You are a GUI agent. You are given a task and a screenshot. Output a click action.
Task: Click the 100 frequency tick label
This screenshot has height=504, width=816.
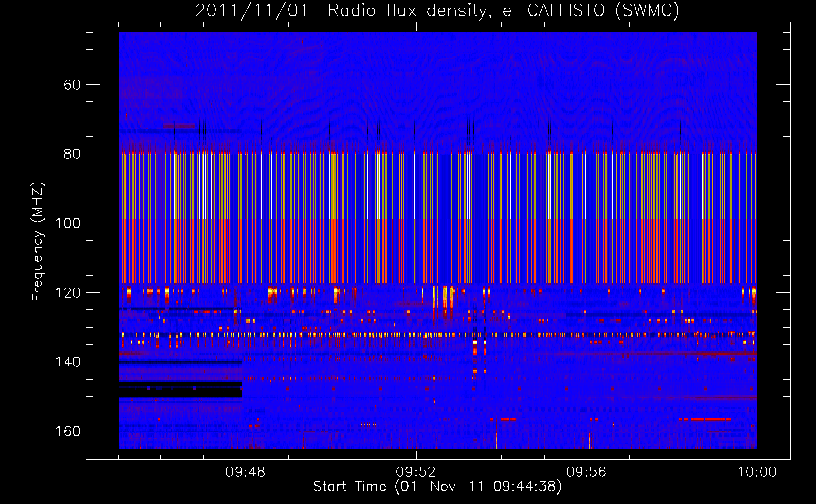click(68, 223)
